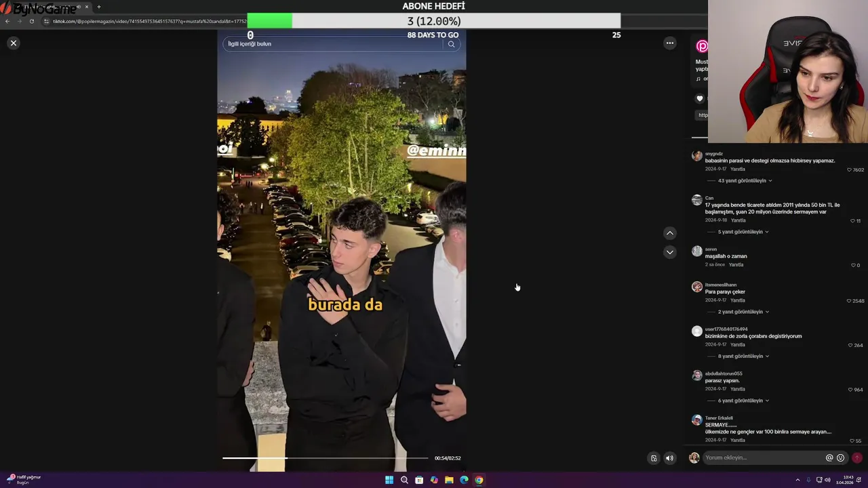Viewport: 868px width, 488px height.
Task: Open site settings icon beside the URL
Action: click(x=46, y=21)
